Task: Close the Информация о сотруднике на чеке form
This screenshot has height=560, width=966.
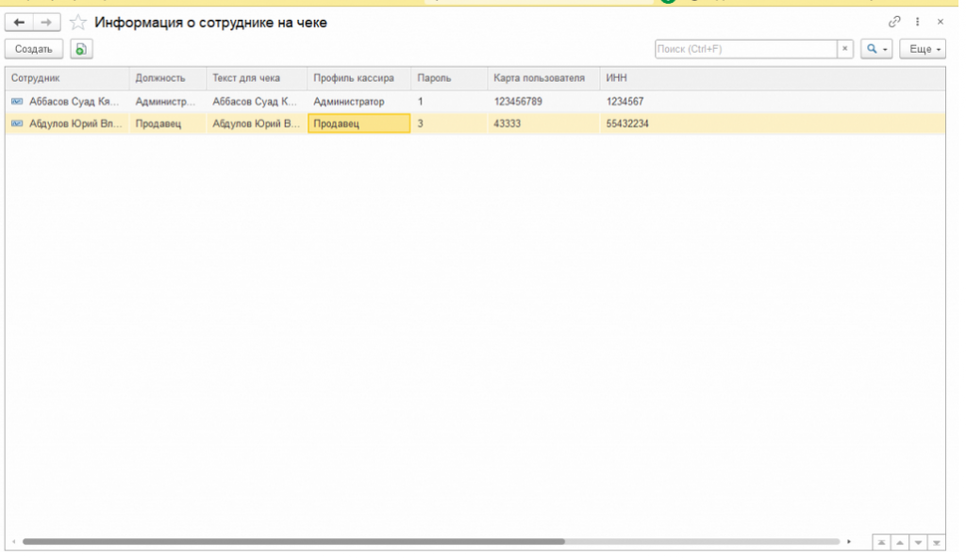Action: (x=941, y=22)
